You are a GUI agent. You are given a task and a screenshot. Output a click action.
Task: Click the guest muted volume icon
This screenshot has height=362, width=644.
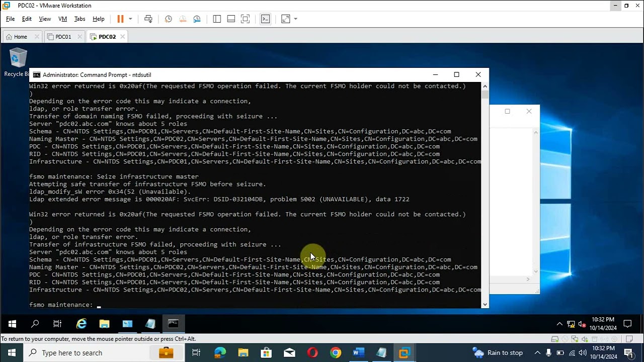click(582, 324)
